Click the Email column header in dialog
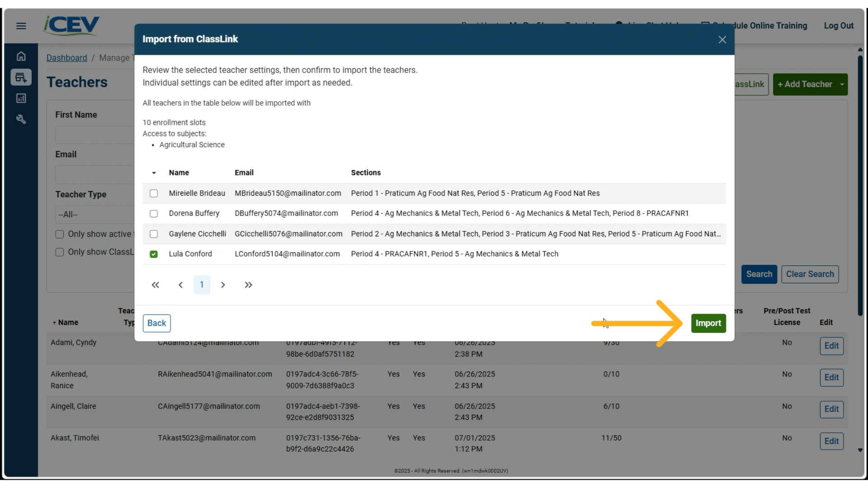 click(x=244, y=173)
